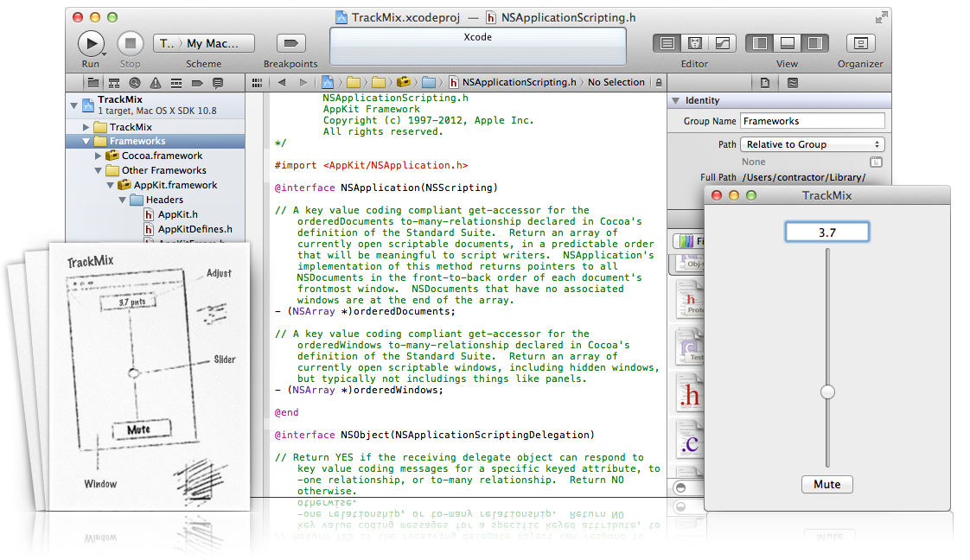
Task: Select the Log navigator speech bubble icon
Action: point(218,83)
